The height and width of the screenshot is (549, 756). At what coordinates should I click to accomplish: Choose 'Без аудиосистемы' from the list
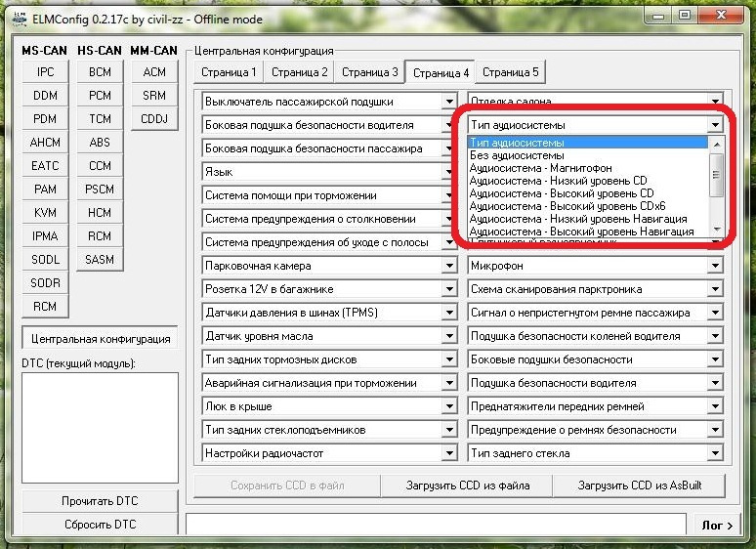(x=517, y=155)
